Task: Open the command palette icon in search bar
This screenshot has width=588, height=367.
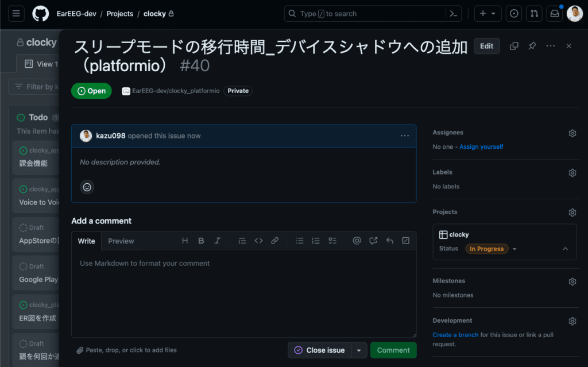Action: tap(454, 14)
